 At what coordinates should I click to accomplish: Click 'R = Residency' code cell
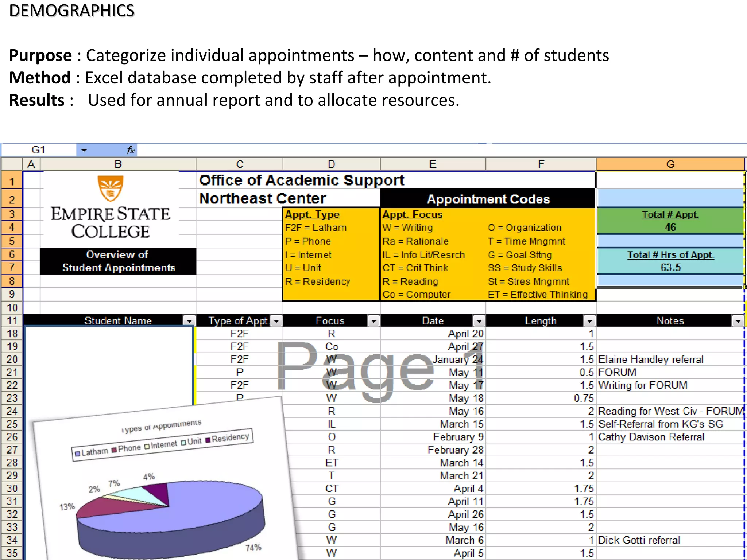click(x=317, y=281)
